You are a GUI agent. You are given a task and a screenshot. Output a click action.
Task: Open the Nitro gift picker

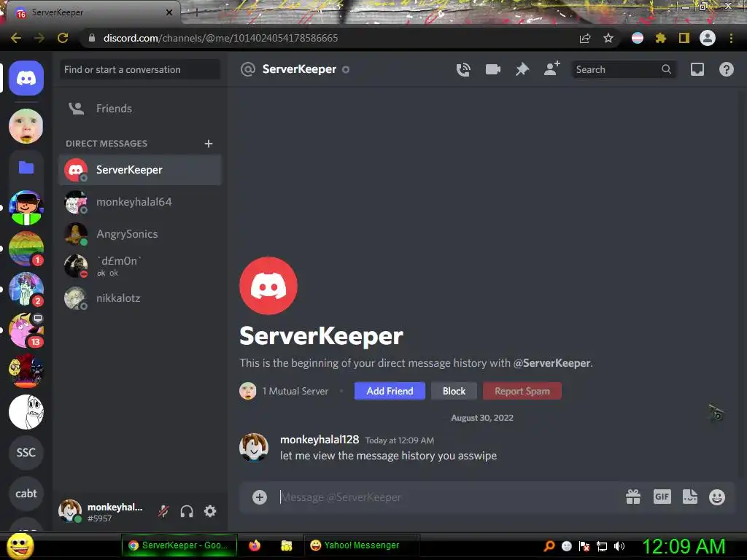pos(633,497)
